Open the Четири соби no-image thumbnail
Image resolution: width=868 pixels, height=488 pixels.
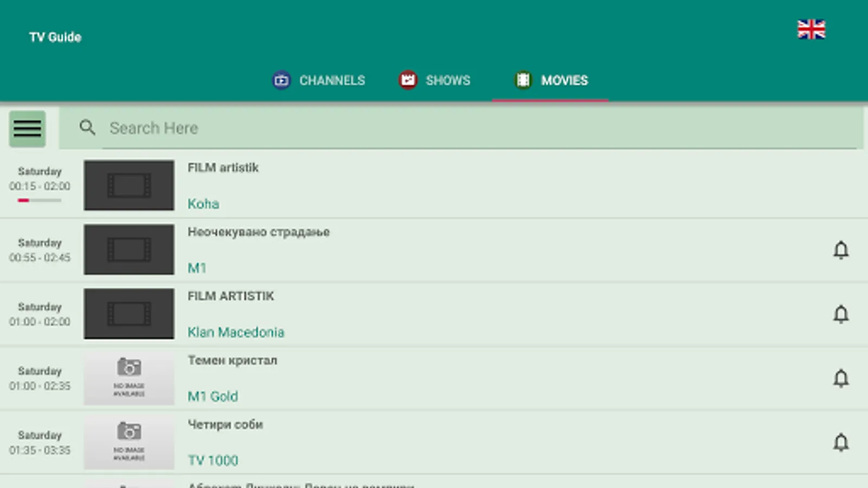(129, 442)
